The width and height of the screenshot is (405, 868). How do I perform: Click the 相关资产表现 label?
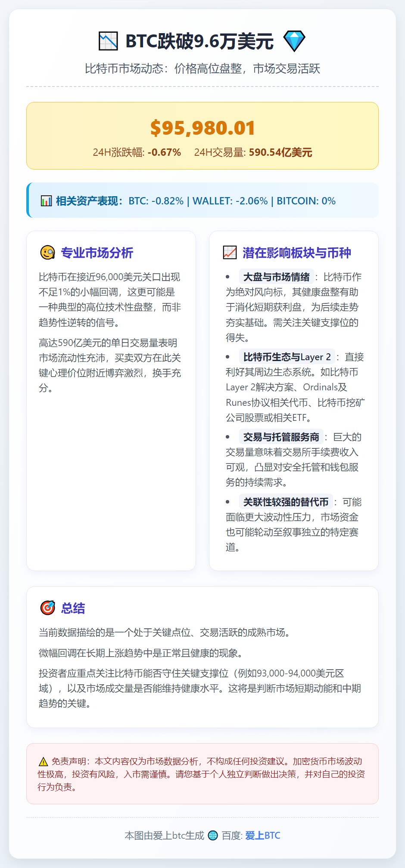point(90,201)
